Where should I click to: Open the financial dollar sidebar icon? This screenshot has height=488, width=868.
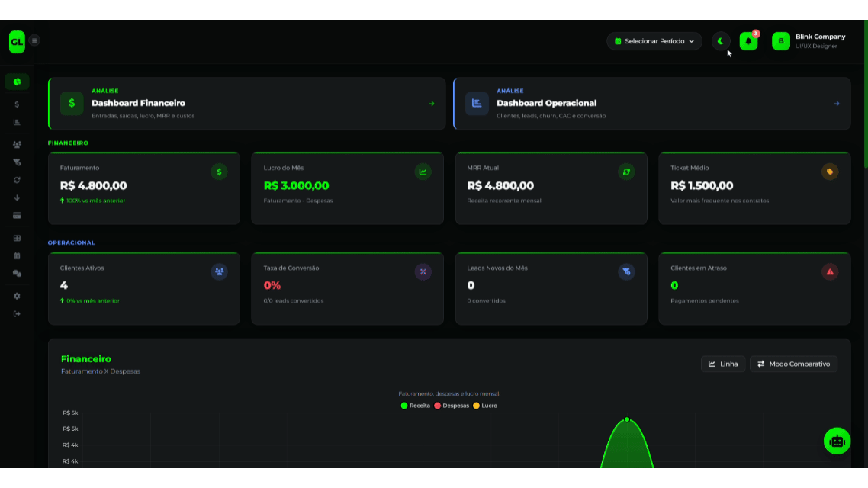[x=17, y=104]
